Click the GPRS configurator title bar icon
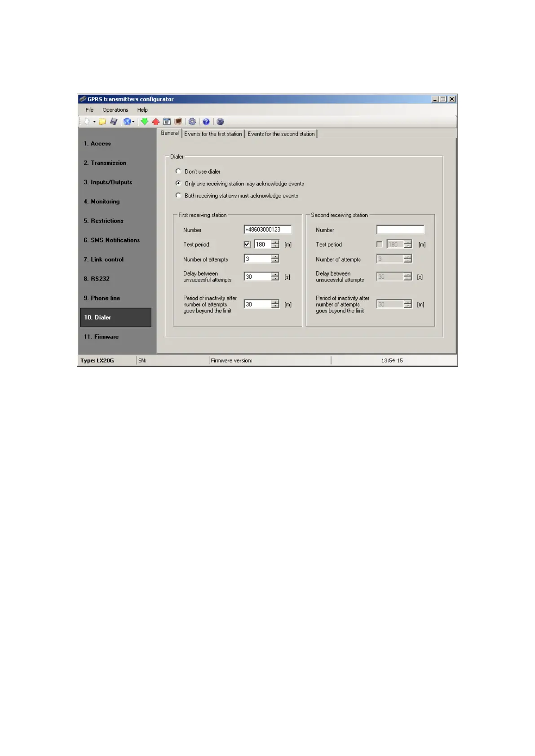 pyautogui.click(x=83, y=99)
